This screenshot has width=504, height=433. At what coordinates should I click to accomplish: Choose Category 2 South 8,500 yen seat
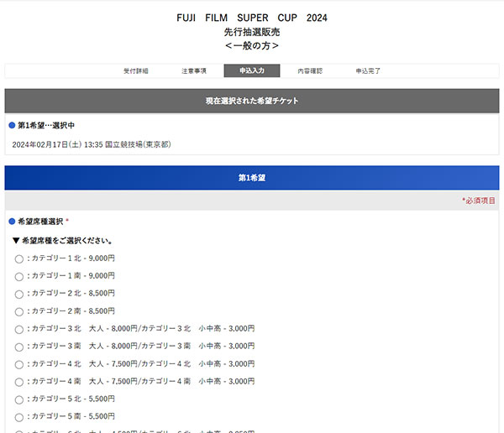(19, 311)
